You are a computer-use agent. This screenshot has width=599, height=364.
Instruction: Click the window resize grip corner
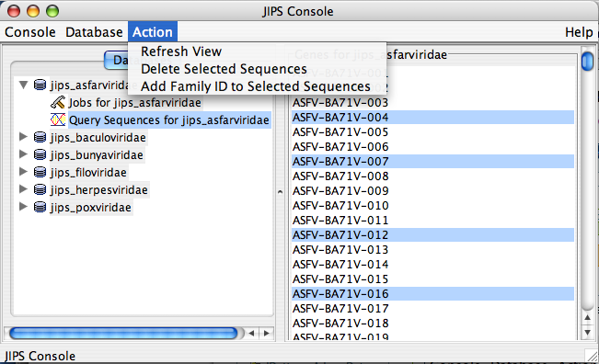(592, 357)
